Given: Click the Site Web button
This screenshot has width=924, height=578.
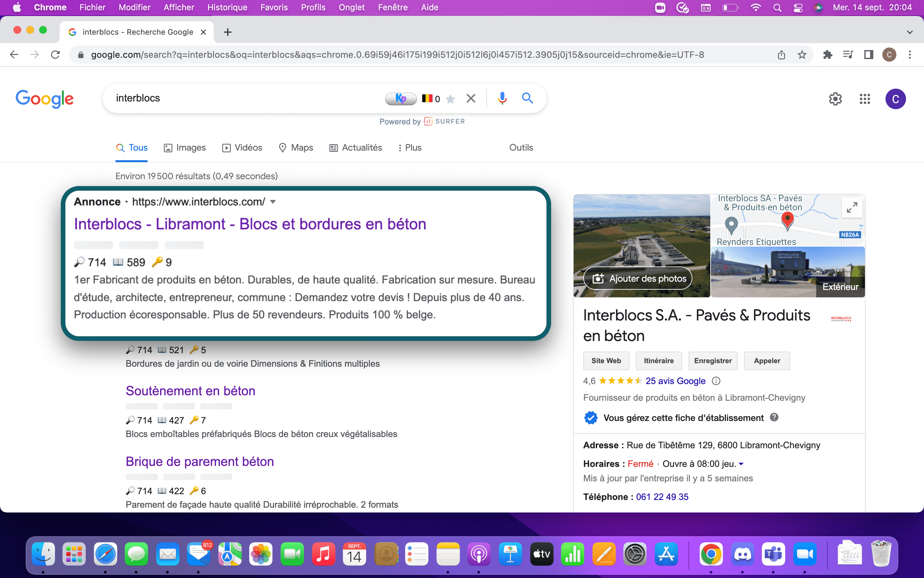Looking at the screenshot, I should tap(606, 361).
